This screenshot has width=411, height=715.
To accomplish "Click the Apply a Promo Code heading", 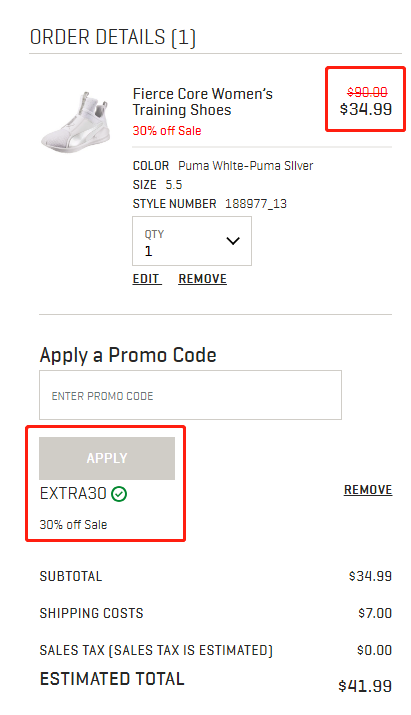I will click(x=128, y=355).
